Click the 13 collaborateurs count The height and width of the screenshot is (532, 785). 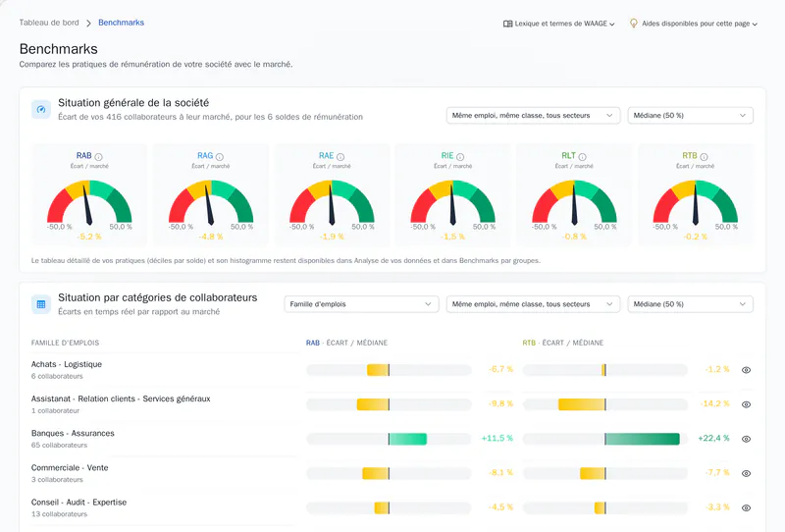pos(59,514)
